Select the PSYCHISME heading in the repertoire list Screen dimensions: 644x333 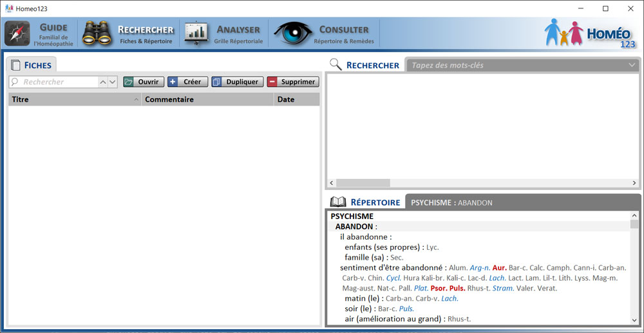[352, 216]
